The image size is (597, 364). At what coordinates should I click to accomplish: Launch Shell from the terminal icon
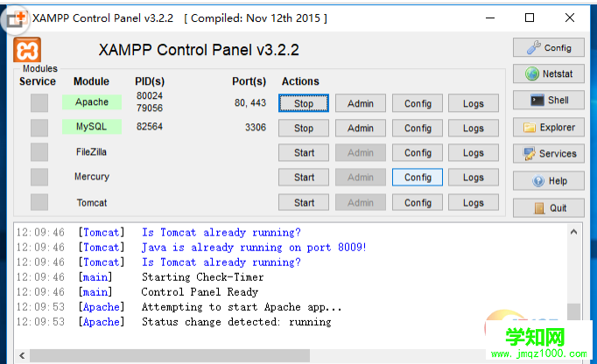coord(548,100)
